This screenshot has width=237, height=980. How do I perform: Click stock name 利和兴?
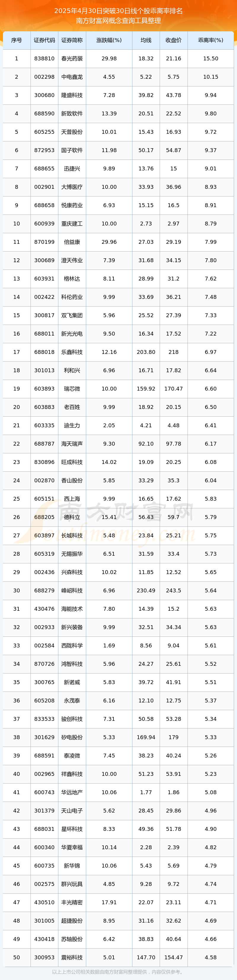coord(72,370)
